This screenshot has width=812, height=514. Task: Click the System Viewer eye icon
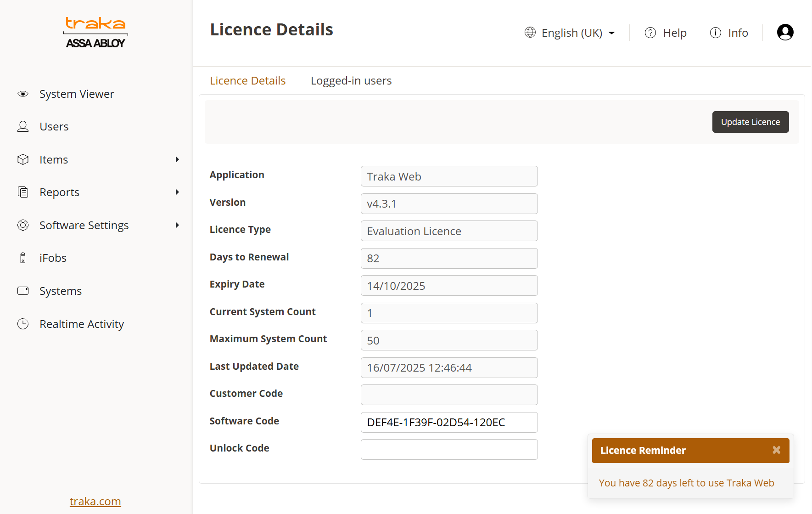tap(23, 94)
